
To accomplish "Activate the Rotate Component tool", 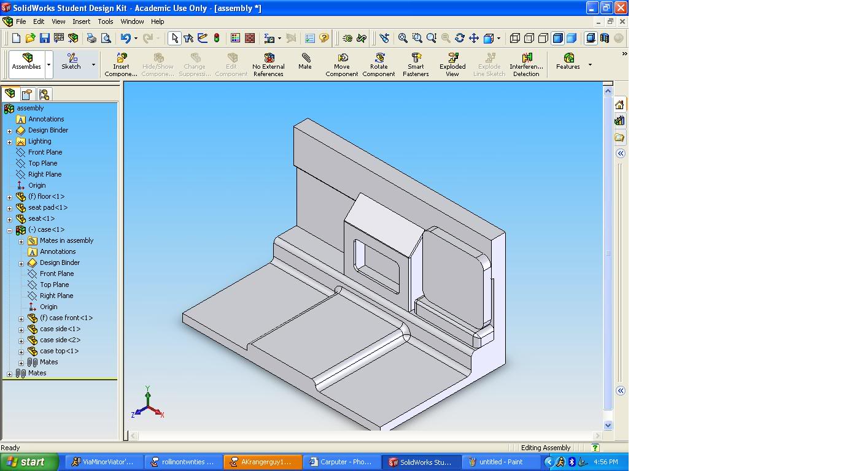I will [x=379, y=64].
